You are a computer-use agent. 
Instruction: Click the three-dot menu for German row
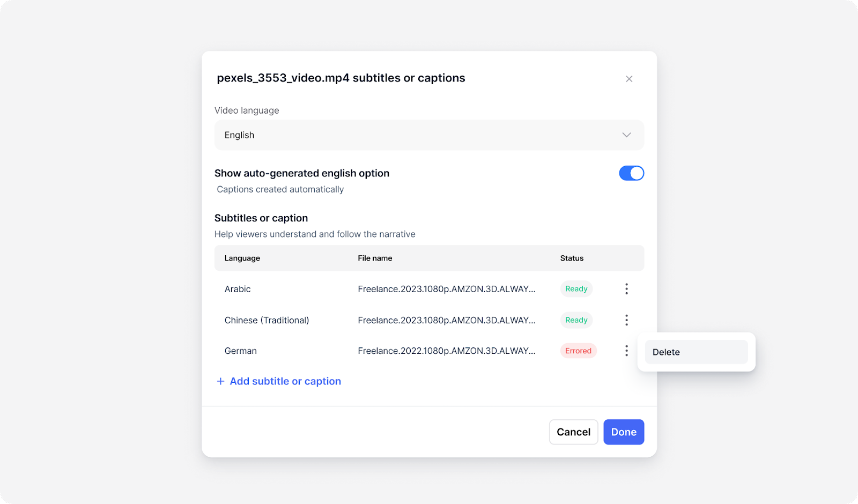click(626, 351)
